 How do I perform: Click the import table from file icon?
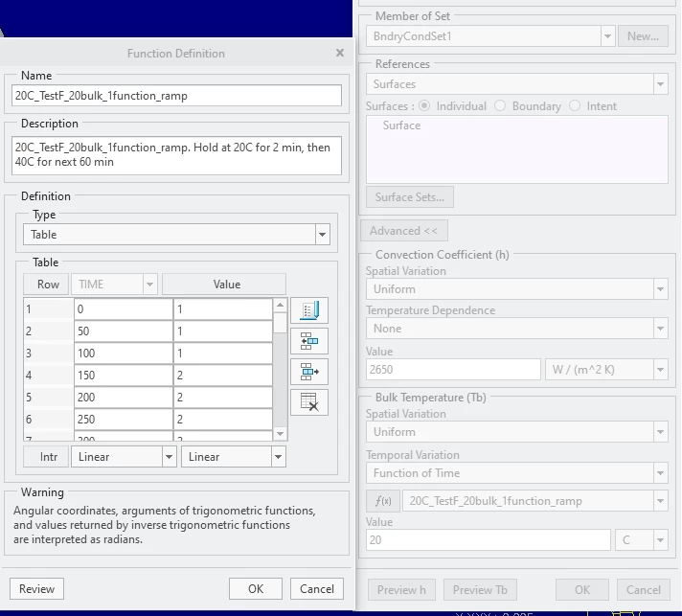coord(309,310)
